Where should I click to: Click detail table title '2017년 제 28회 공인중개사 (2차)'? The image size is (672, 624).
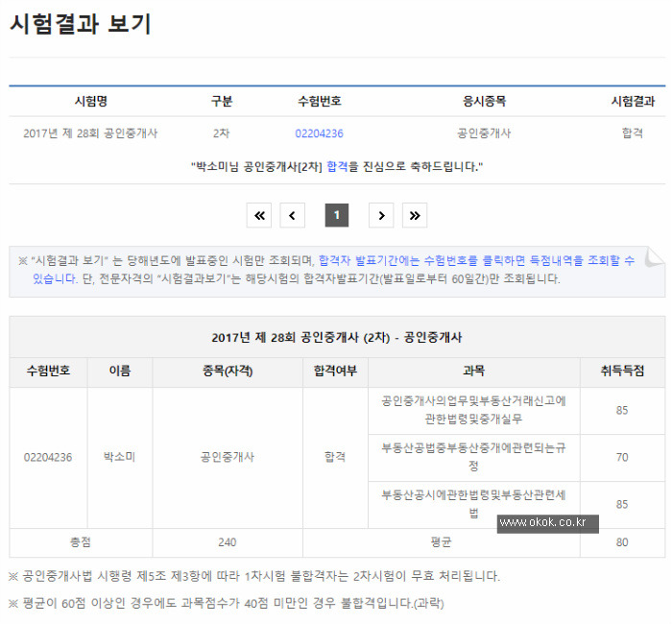click(x=300, y=338)
